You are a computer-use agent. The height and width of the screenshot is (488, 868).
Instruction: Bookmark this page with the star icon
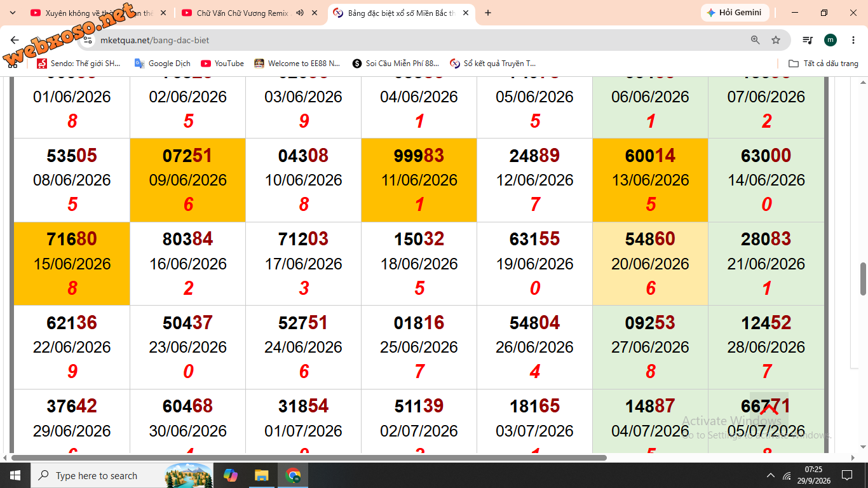(776, 40)
